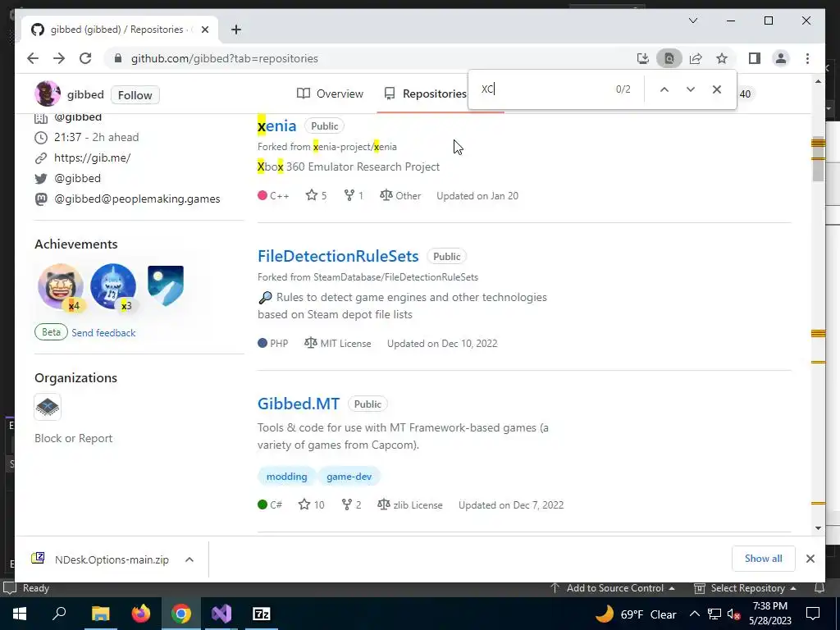
Task: Open Windows taskbar search
Action: 59,614
